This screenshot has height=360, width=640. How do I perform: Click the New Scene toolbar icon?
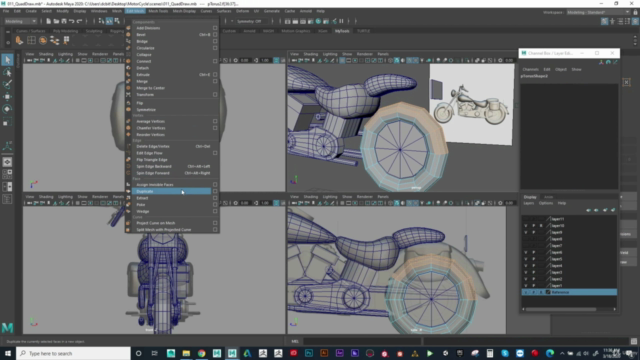pyautogui.click(x=48, y=21)
